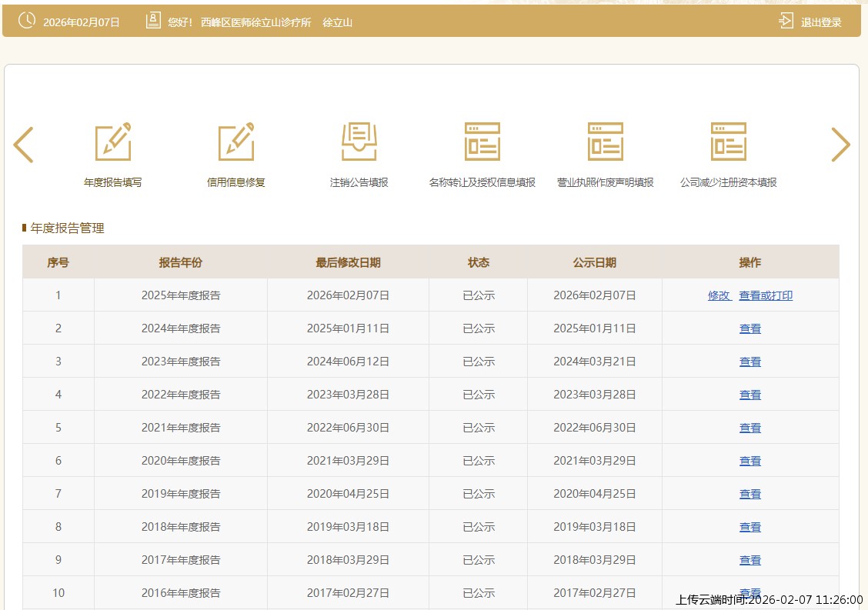Open the 营业执照作废声明填报 icon

606,142
